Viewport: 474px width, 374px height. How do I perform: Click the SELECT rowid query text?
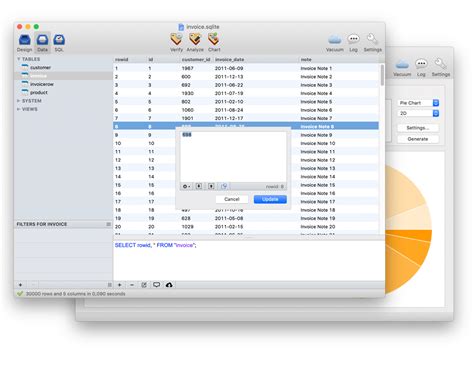(156, 245)
